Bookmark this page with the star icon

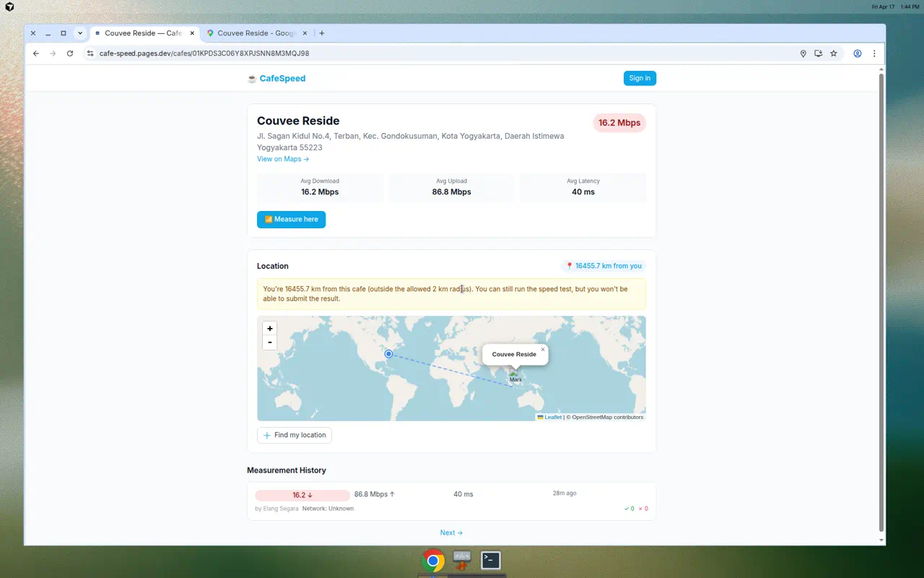click(x=834, y=53)
